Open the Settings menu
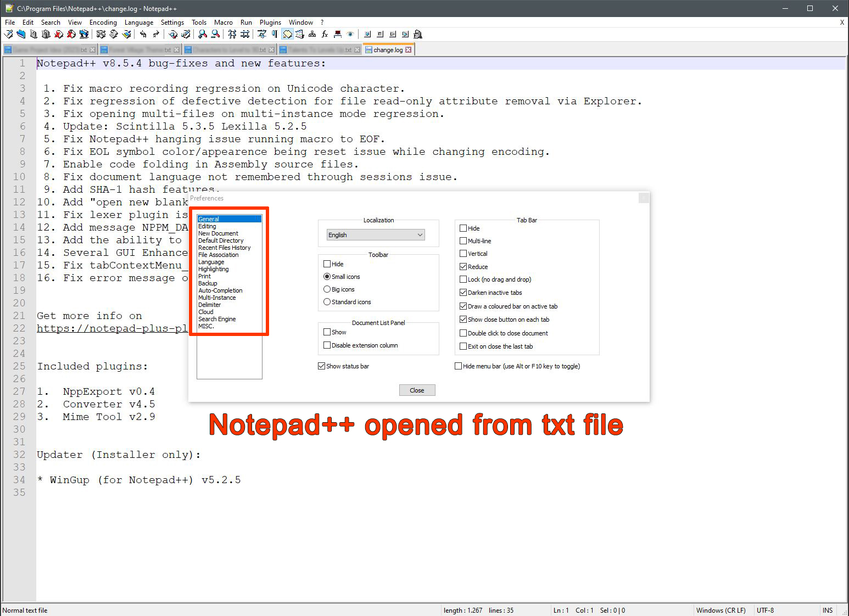This screenshot has width=849, height=616. coord(172,23)
